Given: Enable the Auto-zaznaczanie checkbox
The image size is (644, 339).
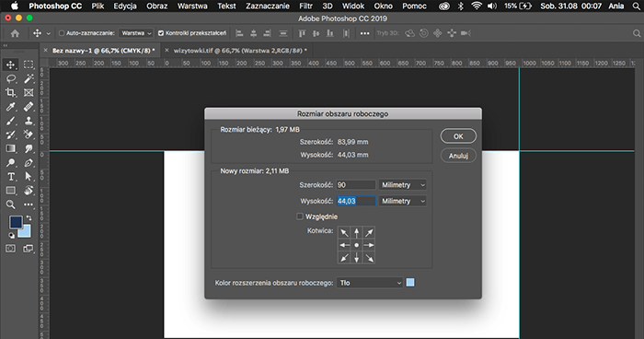Looking at the screenshot, I should 62,33.
